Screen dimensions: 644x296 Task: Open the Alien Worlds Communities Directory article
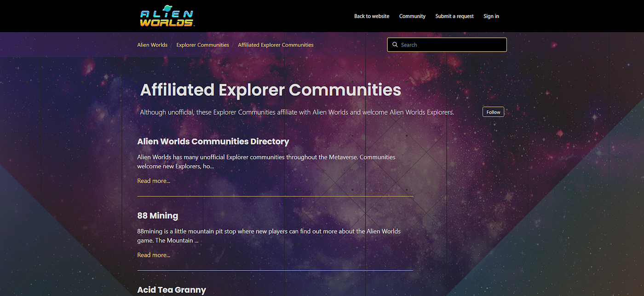click(213, 141)
